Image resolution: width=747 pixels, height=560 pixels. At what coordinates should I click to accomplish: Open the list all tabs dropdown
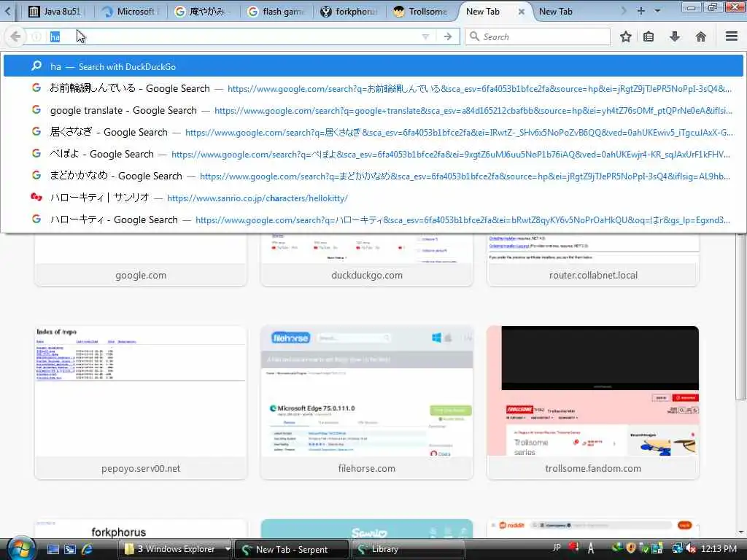657,11
